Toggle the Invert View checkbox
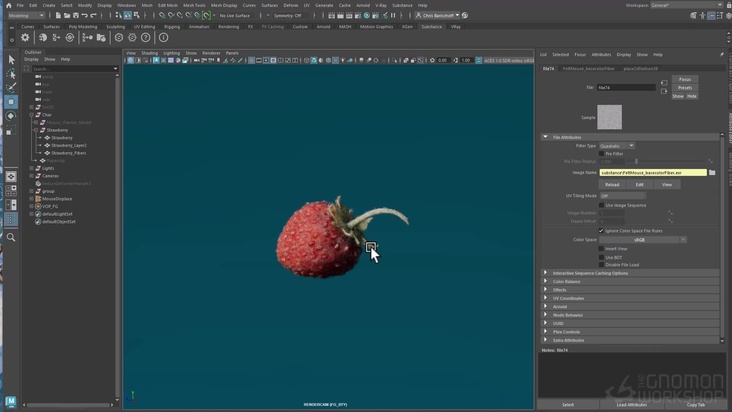The height and width of the screenshot is (412, 732). point(601,249)
